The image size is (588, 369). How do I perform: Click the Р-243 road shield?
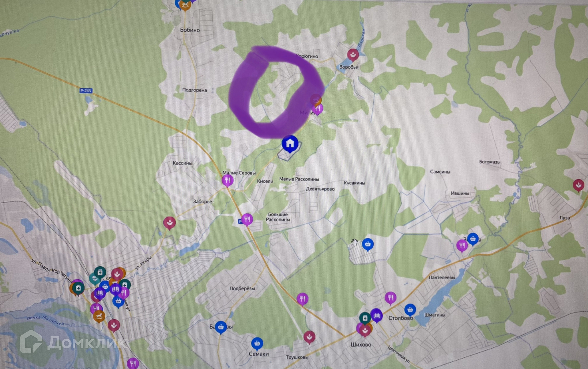86,91
